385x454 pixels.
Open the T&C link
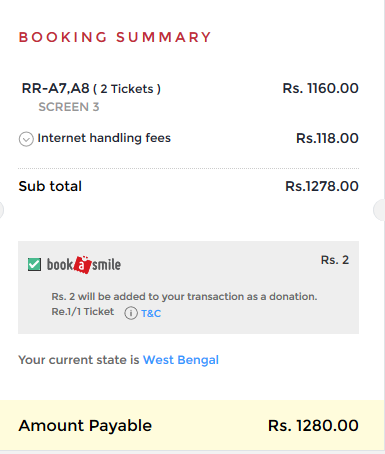151,313
